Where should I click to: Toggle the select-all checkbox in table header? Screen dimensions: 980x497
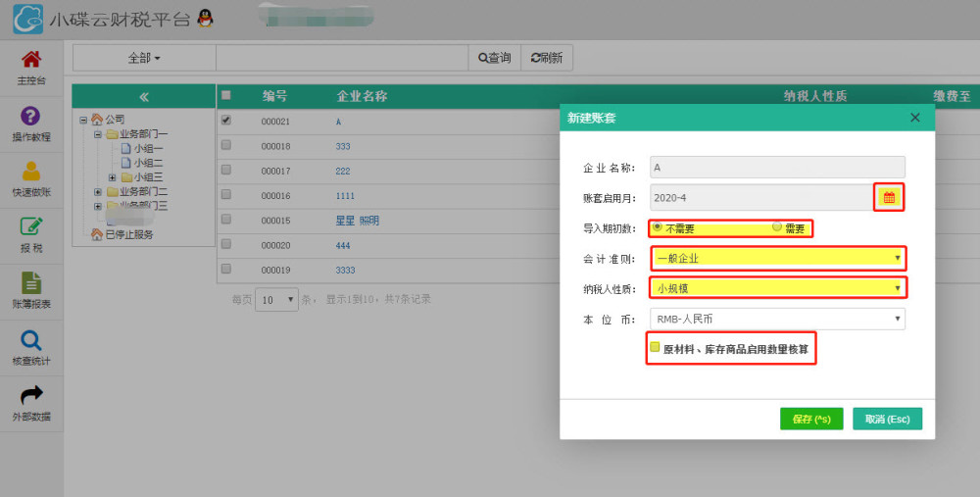[x=226, y=95]
